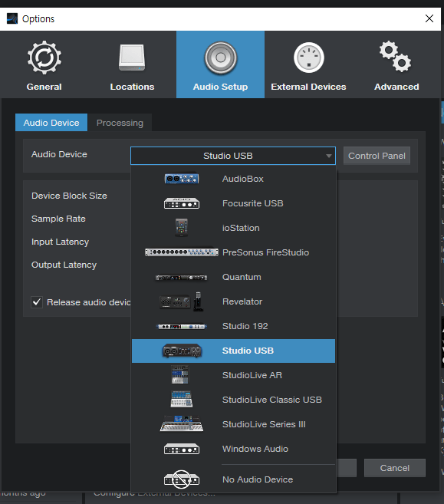
Task: Select the Audio Setup speaker icon
Action: point(220,58)
